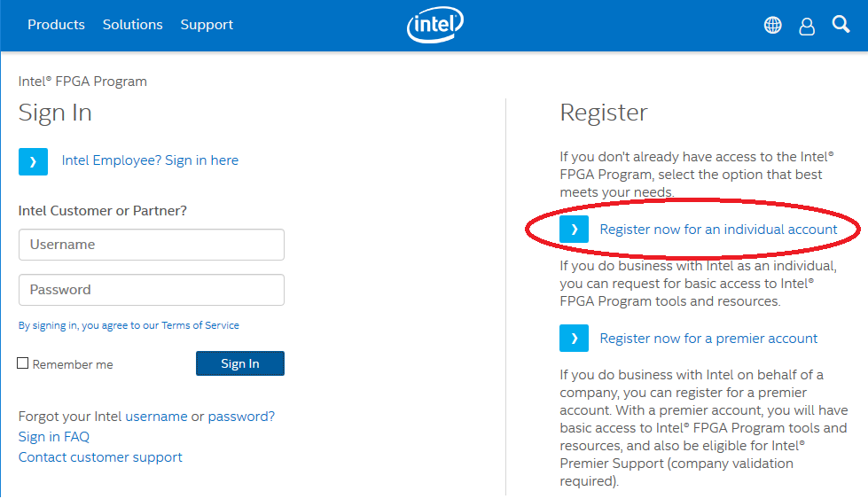This screenshot has width=868, height=499.
Task: Click the Sign In page heading
Action: [55, 113]
